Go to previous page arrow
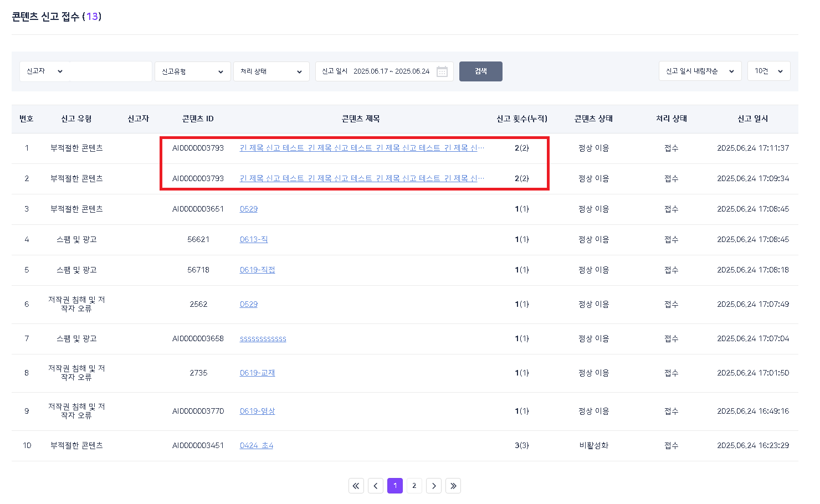 pos(376,486)
